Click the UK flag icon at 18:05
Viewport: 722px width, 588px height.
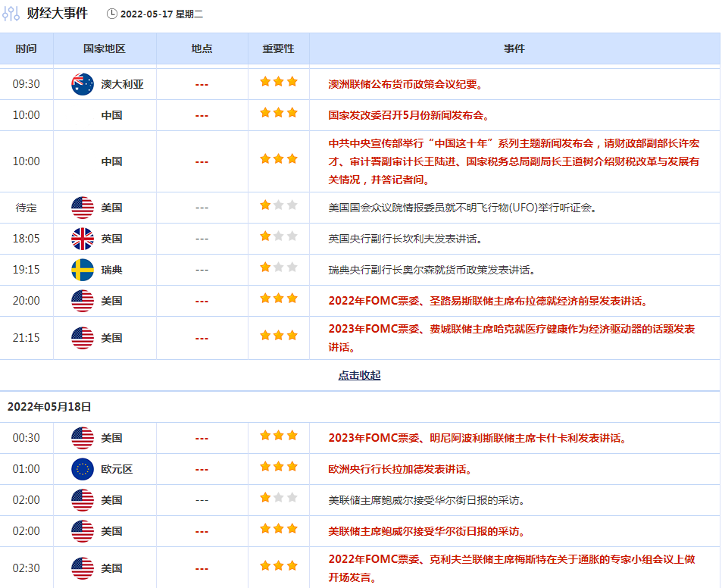[83, 239]
